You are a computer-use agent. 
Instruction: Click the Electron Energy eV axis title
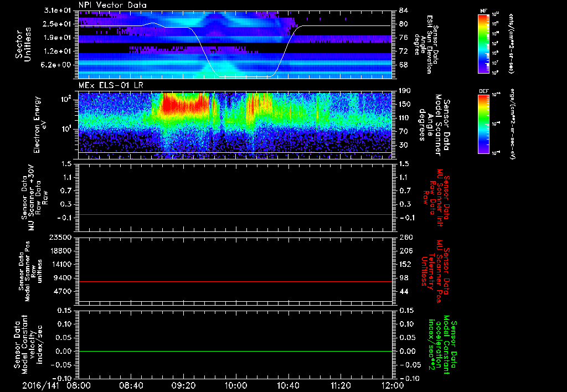coord(41,125)
